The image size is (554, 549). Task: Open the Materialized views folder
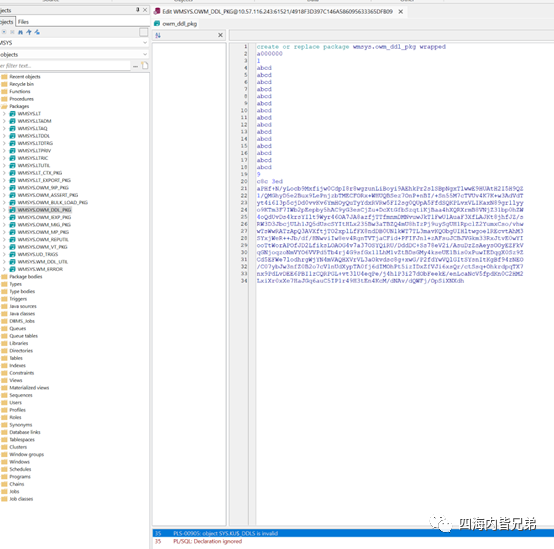point(29,388)
